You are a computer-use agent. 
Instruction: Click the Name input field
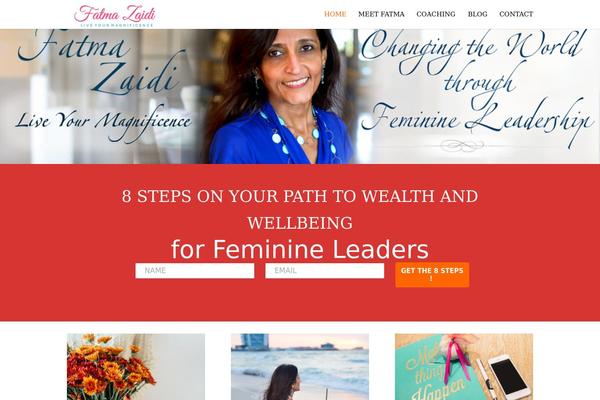click(x=195, y=271)
